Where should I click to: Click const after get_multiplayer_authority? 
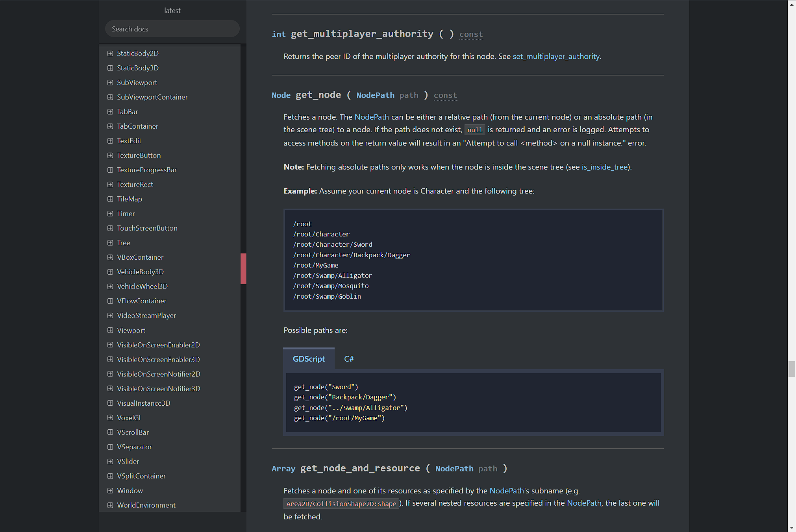point(471,34)
